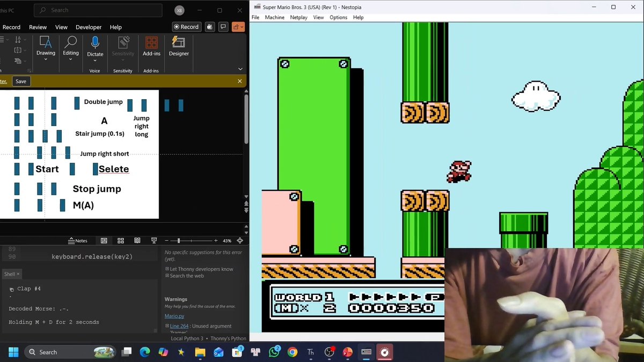644x362 pixels.
Task: Open Microsoft Edge from taskbar
Action: (x=145, y=352)
